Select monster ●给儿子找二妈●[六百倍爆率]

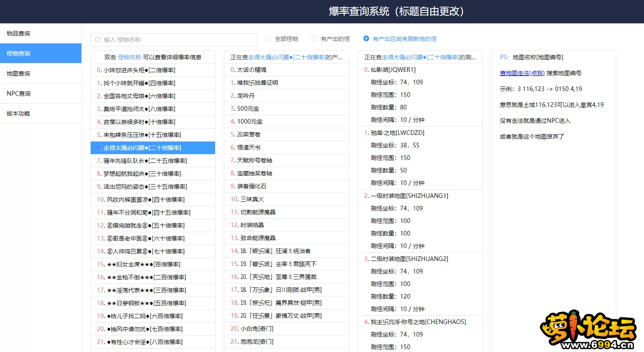click(x=153, y=316)
